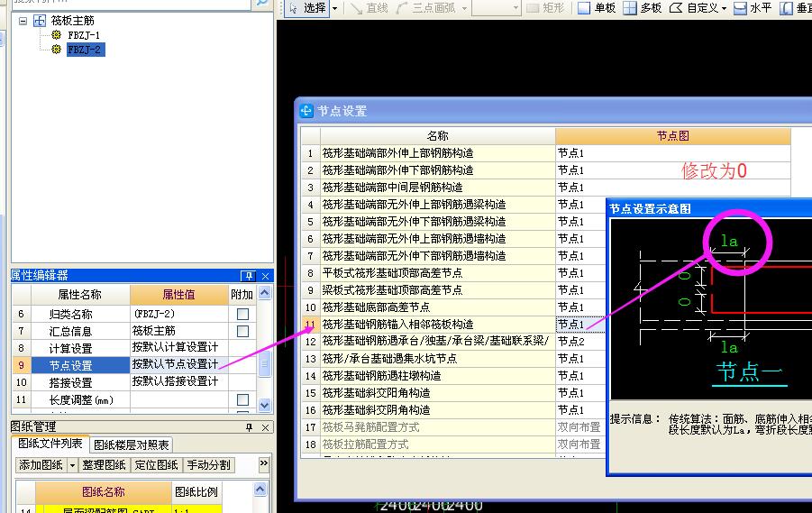Viewport: 812px width, 513px height.
Task: Click the 单板 single slab icon
Action: point(584,8)
